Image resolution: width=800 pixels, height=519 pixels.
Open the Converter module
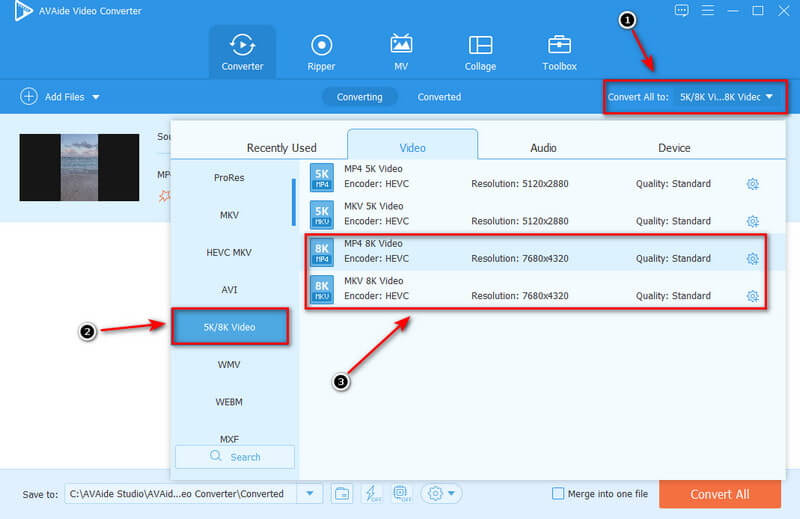(242, 52)
